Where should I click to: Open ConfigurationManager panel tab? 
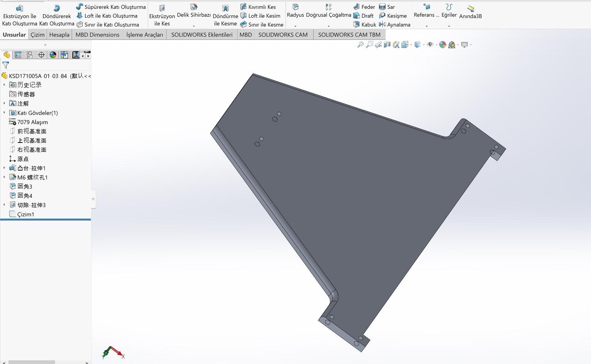point(30,55)
